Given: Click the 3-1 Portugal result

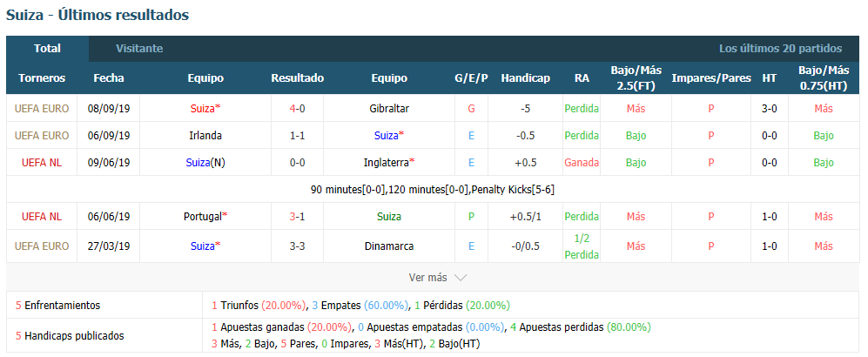Looking at the screenshot, I should pyautogui.click(x=297, y=217).
